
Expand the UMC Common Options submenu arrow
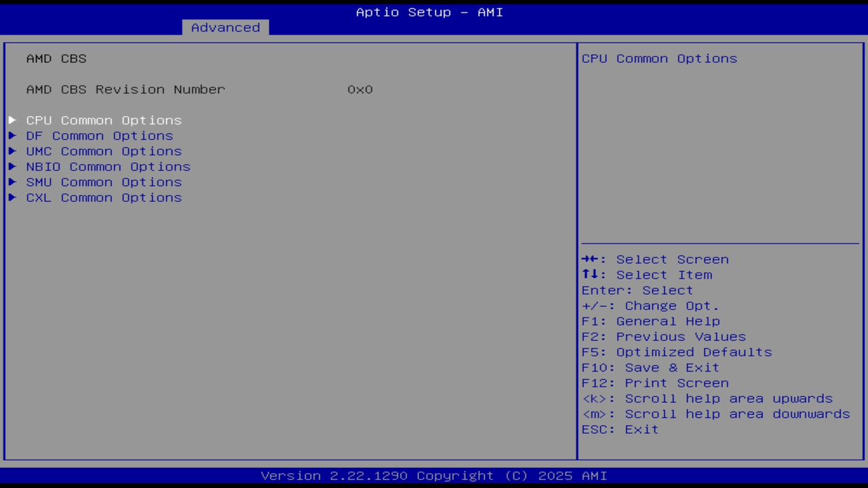12,151
